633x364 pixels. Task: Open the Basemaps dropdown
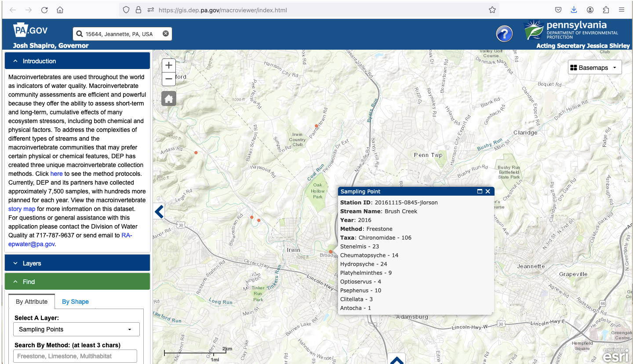point(594,68)
